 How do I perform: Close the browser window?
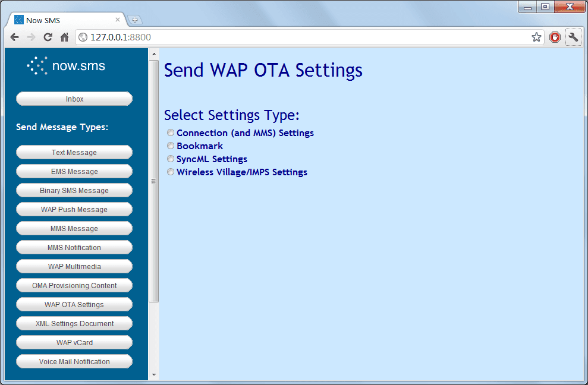click(x=570, y=7)
